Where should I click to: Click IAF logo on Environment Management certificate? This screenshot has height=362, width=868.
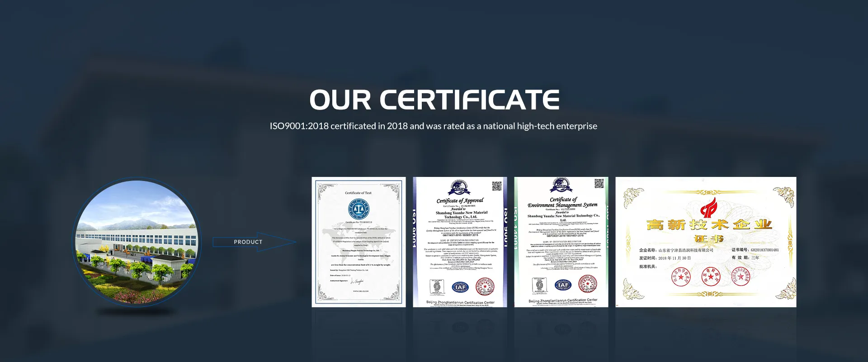click(563, 285)
